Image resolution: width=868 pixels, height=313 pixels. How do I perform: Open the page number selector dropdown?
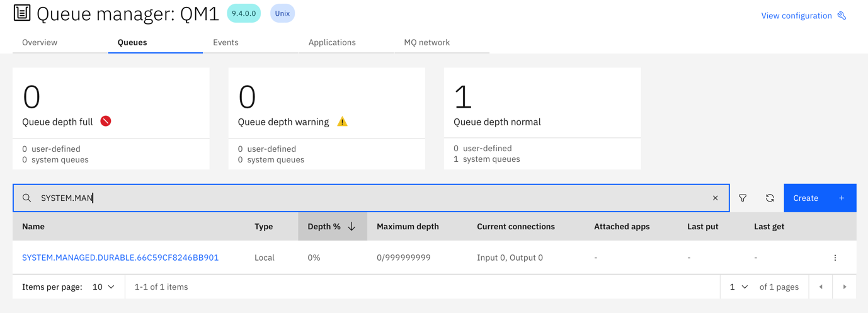(738, 287)
